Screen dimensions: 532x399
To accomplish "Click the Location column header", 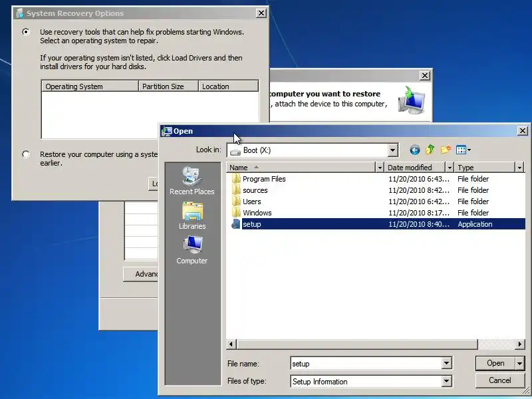I will (x=228, y=86).
